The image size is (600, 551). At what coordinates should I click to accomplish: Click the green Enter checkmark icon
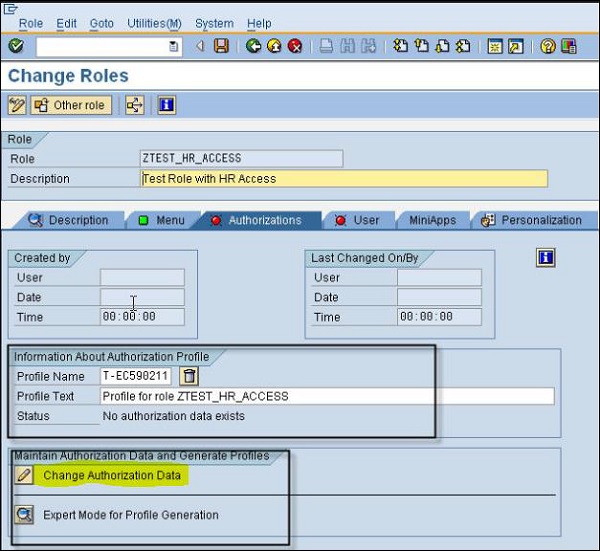click(16, 46)
